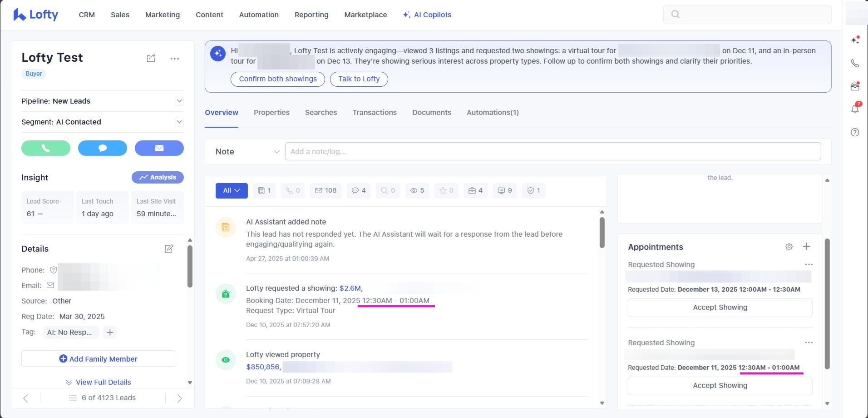Image resolution: width=868 pixels, height=418 pixels.
Task: Filter timeline by text messages (4)
Action: (x=359, y=190)
